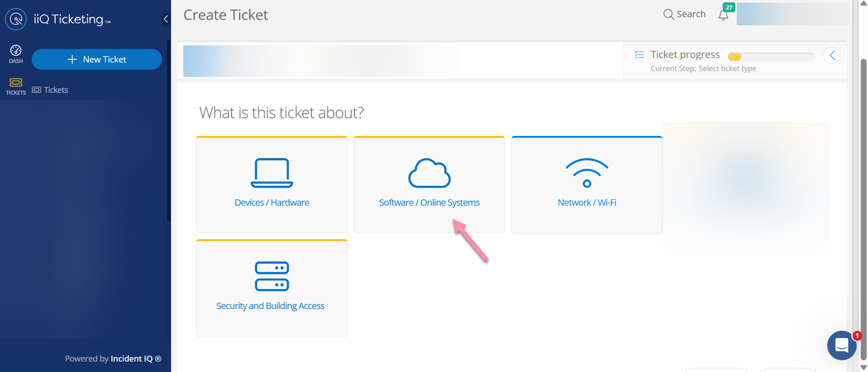Select the Software / Online Systems label
Image resolution: width=868 pixels, height=372 pixels.
click(x=429, y=203)
